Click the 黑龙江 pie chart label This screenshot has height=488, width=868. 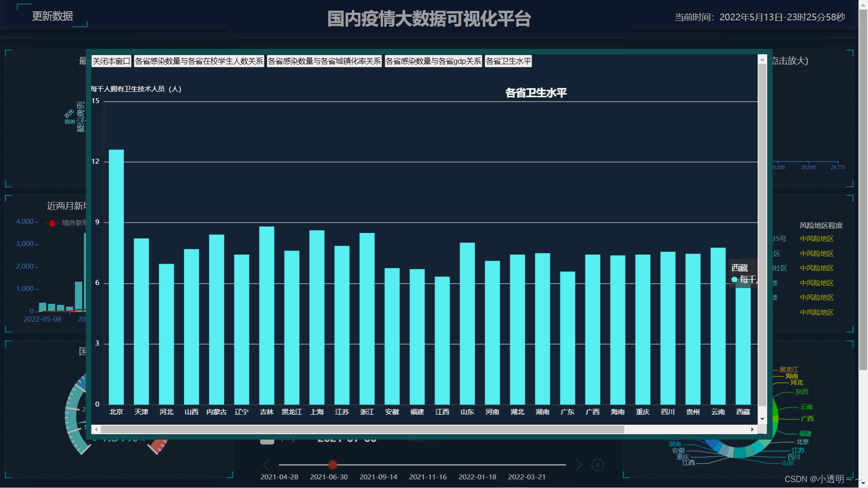tap(789, 370)
